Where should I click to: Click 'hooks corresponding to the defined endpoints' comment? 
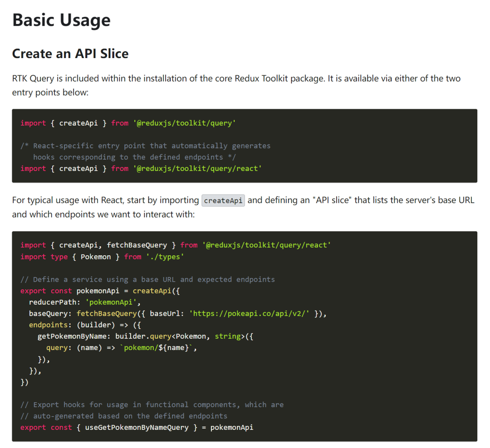click(135, 157)
